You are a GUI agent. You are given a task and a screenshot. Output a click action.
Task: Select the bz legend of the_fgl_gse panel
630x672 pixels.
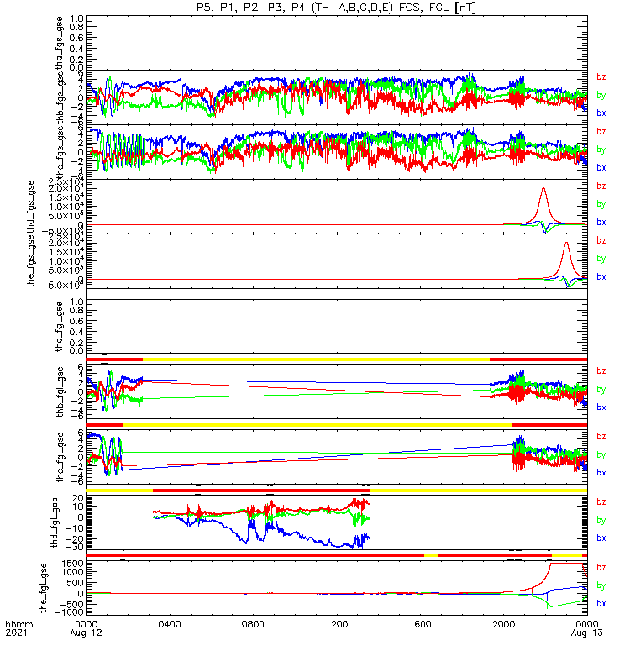click(x=601, y=568)
